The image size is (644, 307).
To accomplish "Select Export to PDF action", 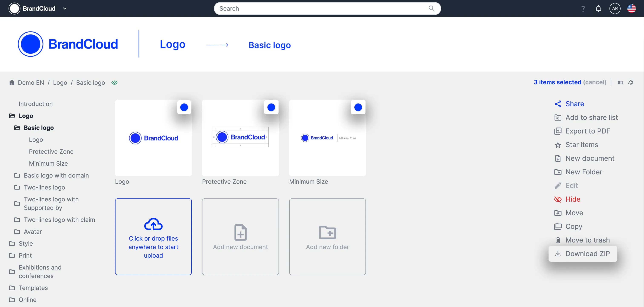I will [x=588, y=131].
